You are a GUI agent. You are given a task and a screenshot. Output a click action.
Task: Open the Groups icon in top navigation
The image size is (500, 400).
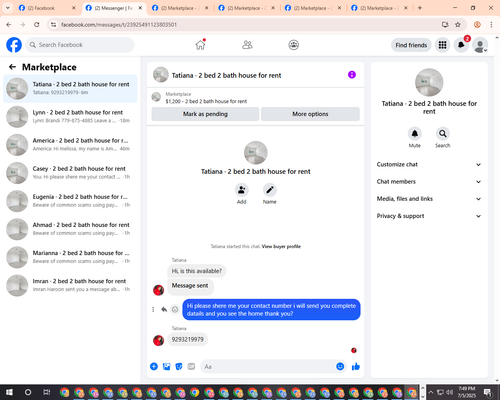293,45
